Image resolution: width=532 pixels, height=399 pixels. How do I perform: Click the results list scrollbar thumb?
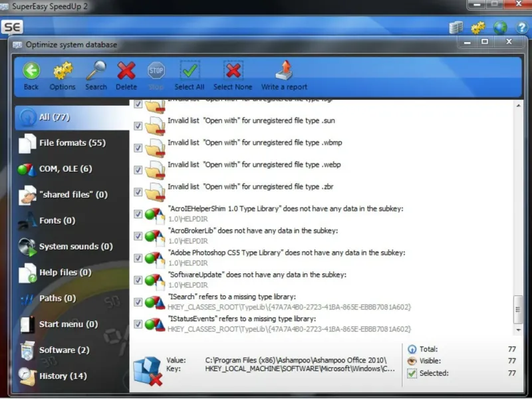coord(518,309)
